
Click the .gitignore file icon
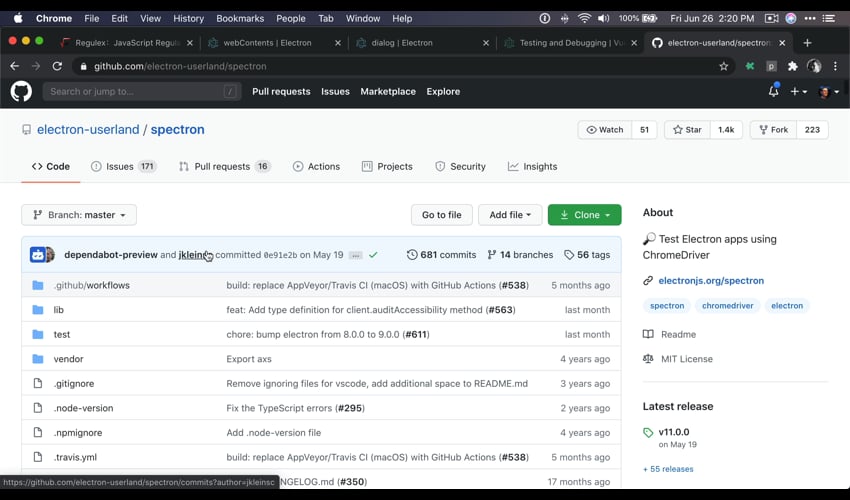(38, 383)
